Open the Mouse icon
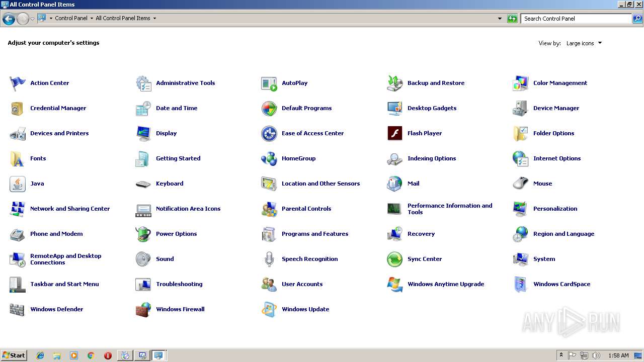This screenshot has height=362, width=644. (521, 184)
